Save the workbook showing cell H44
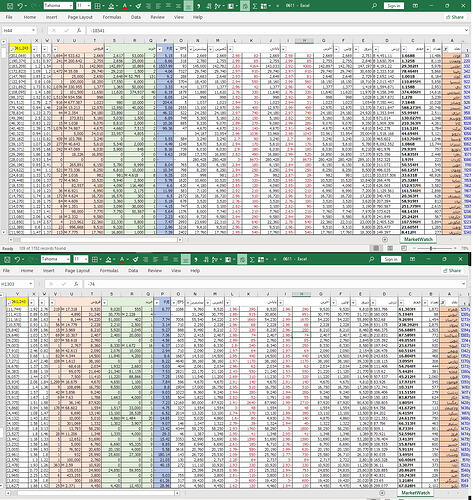This screenshot has width=473, height=500. pos(10,6)
